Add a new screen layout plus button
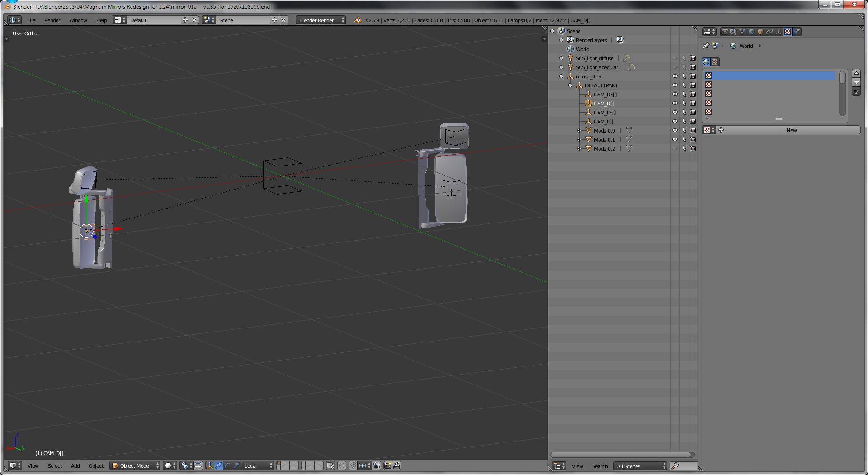The image size is (868, 475). tap(185, 20)
